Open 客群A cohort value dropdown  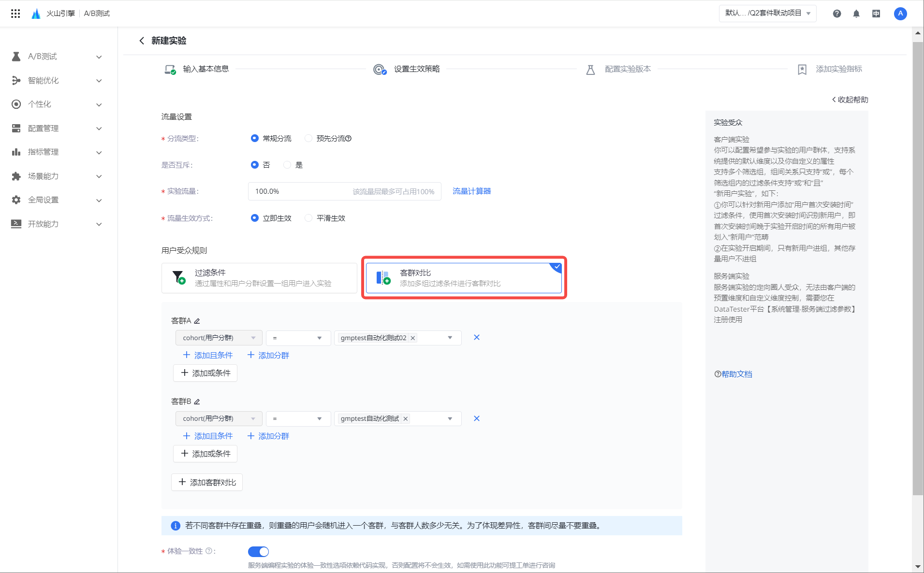[397, 338]
